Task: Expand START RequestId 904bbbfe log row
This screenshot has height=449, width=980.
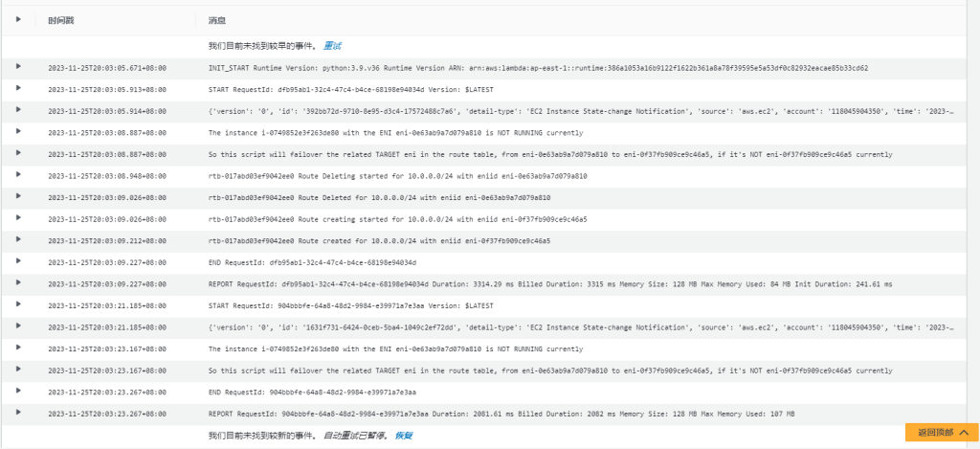Action: [x=18, y=305]
